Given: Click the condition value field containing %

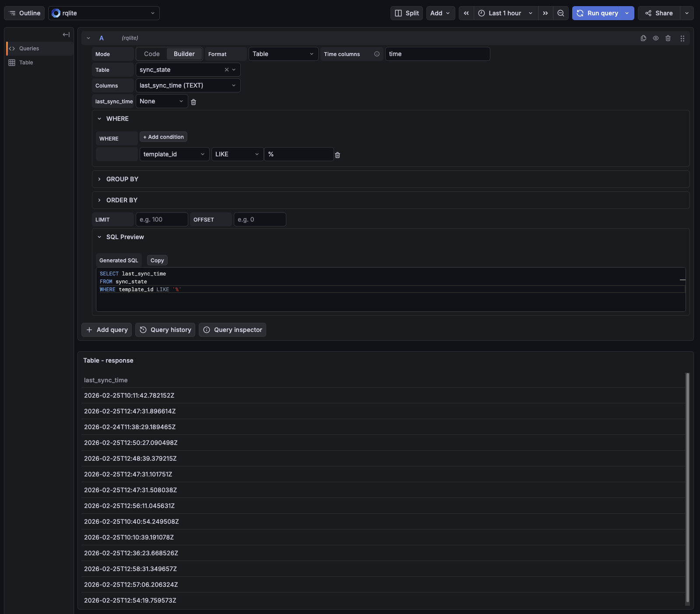Looking at the screenshot, I should point(299,154).
